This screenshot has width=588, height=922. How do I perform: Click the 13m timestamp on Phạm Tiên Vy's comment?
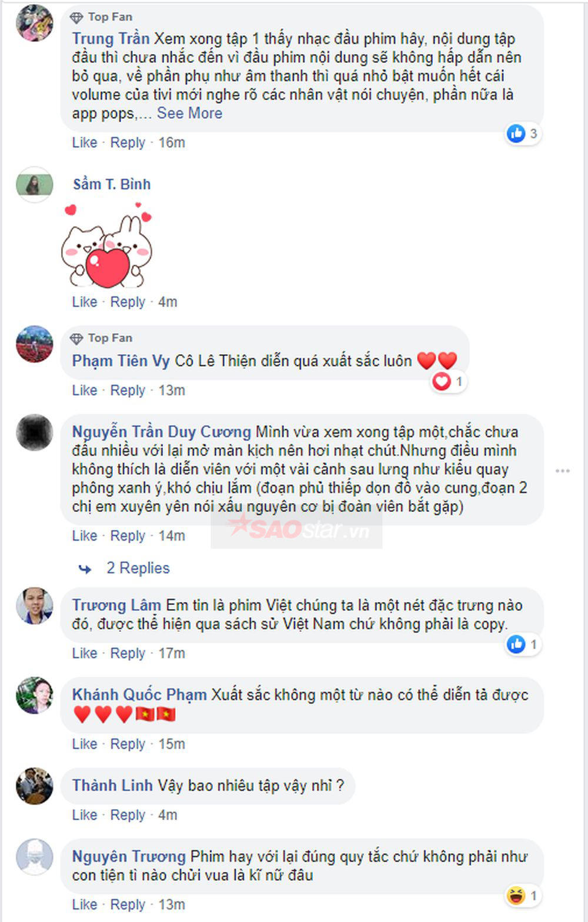(172, 390)
